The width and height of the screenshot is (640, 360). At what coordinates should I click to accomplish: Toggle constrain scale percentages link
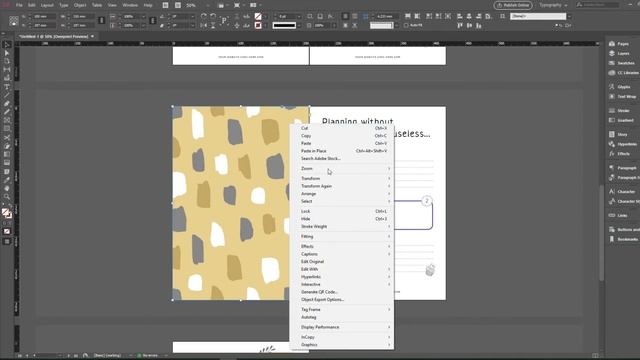152,20
